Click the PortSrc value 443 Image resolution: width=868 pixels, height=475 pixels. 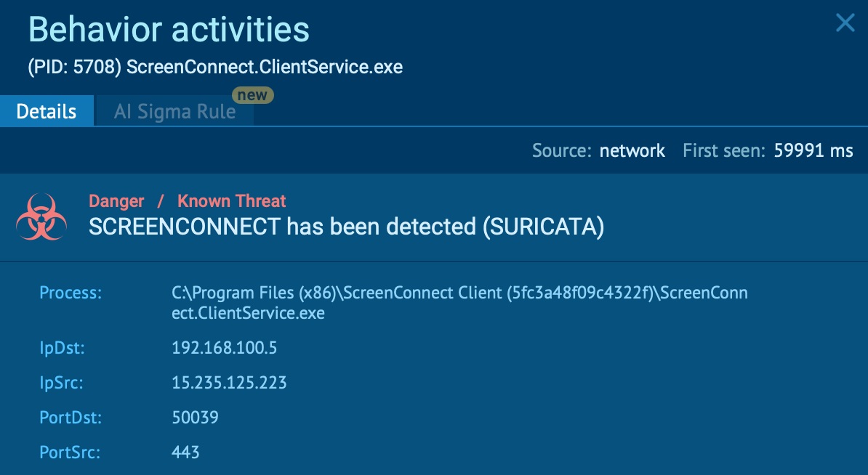[185, 452]
